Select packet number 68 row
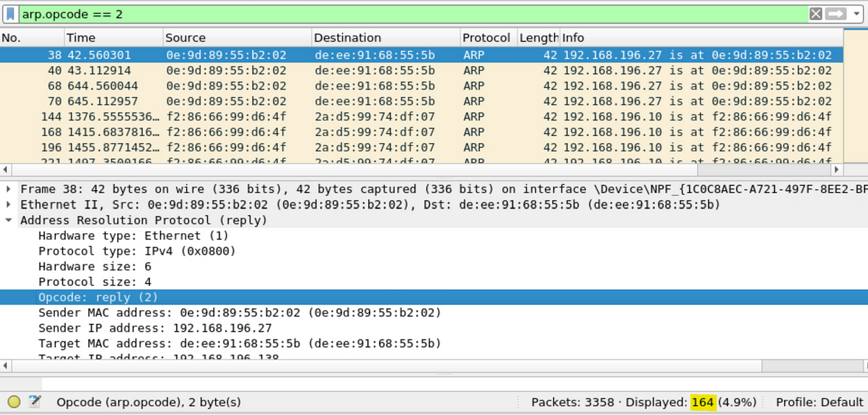Viewport: 868px width, 415px height. [x=422, y=86]
